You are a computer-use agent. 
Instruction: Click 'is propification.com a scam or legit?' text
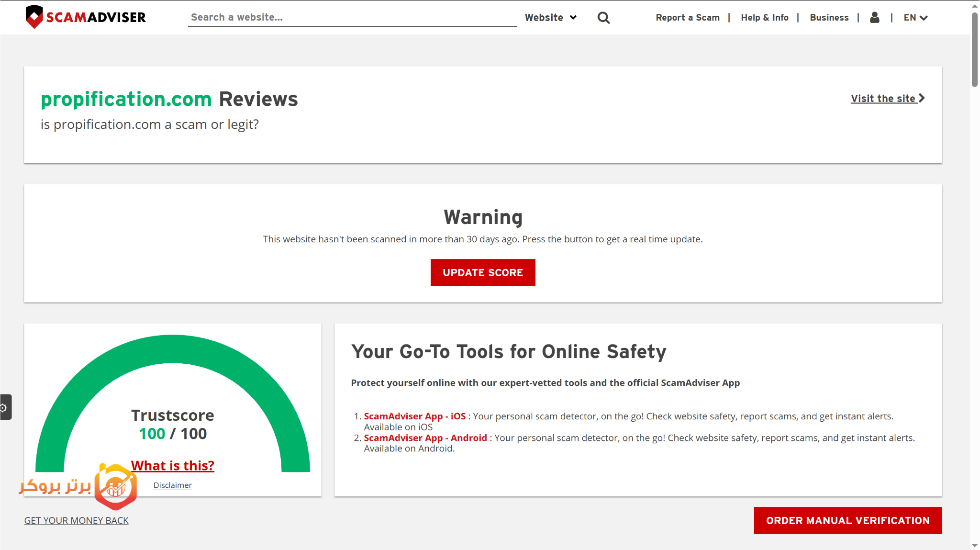[150, 124]
